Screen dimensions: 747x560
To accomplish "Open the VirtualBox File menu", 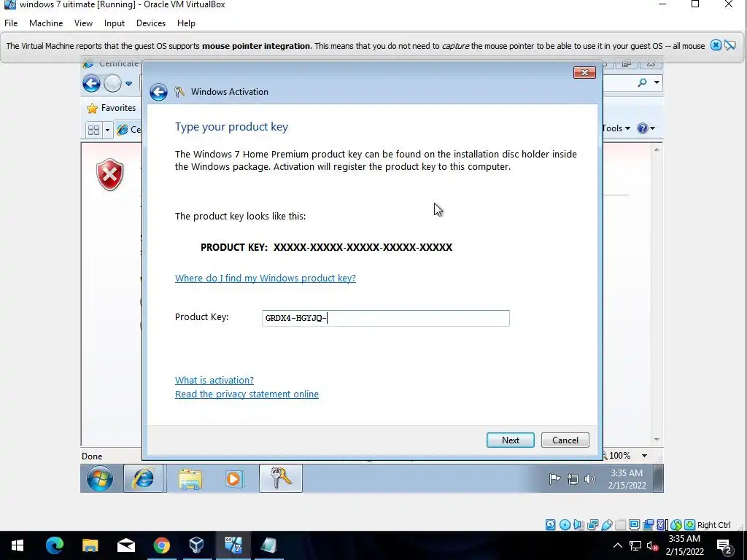I will (11, 23).
